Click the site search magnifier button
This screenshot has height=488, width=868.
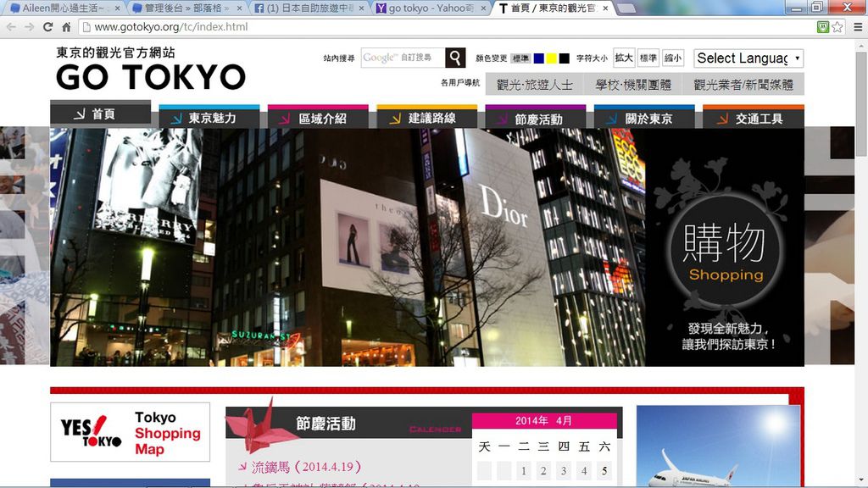(x=455, y=58)
